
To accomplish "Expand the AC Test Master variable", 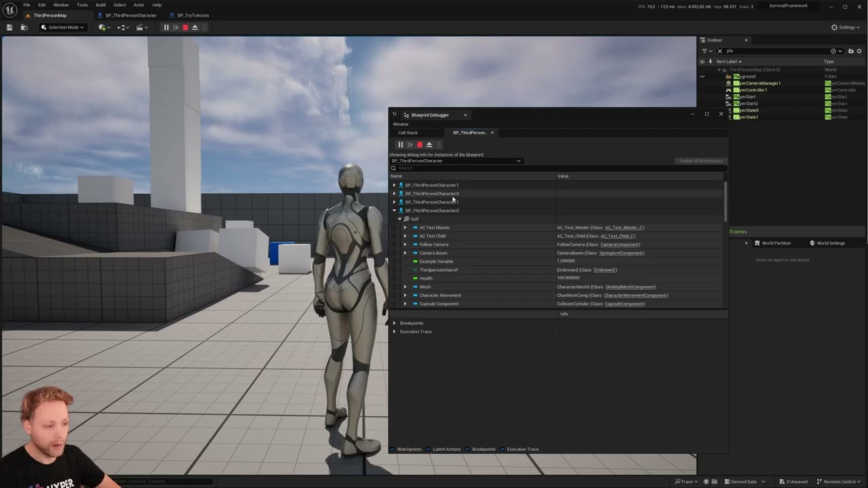I will (405, 228).
